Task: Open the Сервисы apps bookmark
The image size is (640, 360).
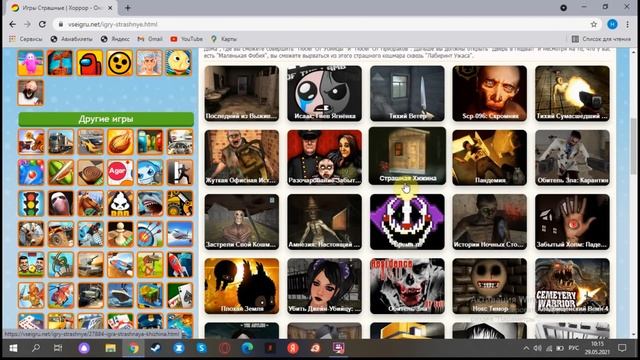Action: click(26, 39)
